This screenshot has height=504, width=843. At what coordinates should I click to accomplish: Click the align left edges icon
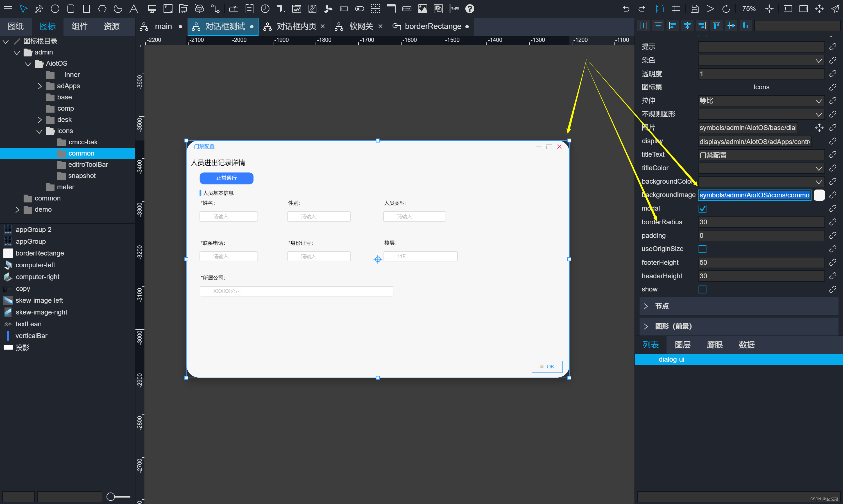tap(672, 26)
